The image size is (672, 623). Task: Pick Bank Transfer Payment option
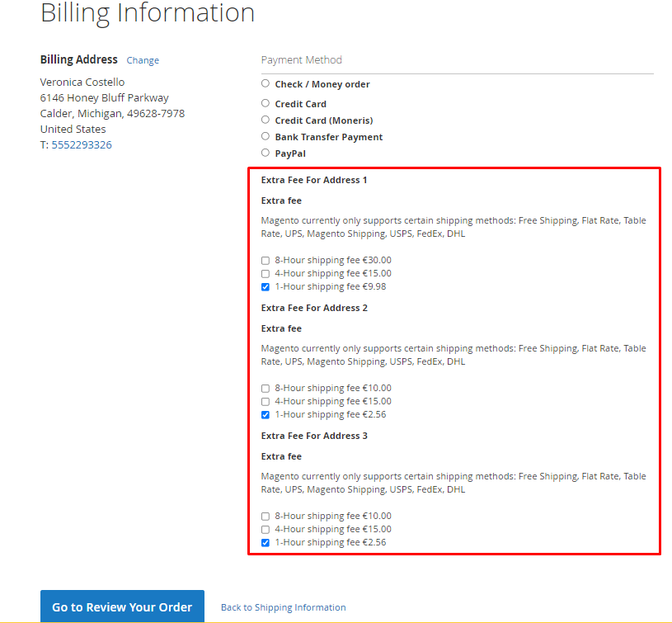(266, 136)
